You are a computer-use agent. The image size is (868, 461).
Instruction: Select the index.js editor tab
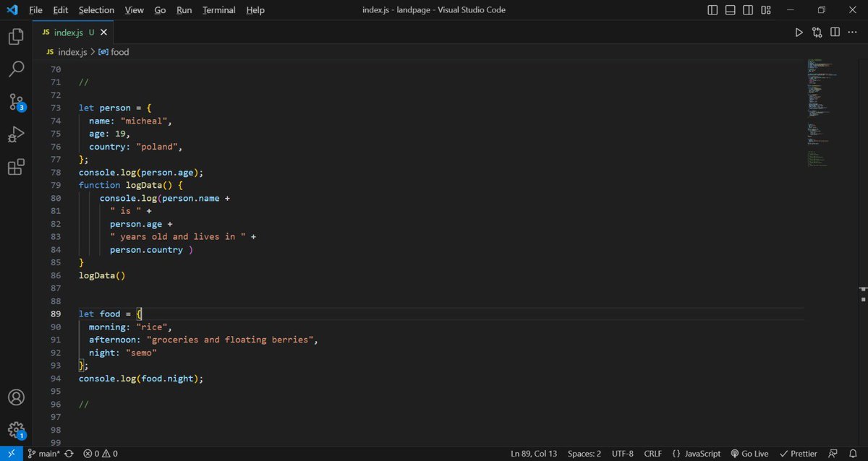pyautogui.click(x=72, y=33)
